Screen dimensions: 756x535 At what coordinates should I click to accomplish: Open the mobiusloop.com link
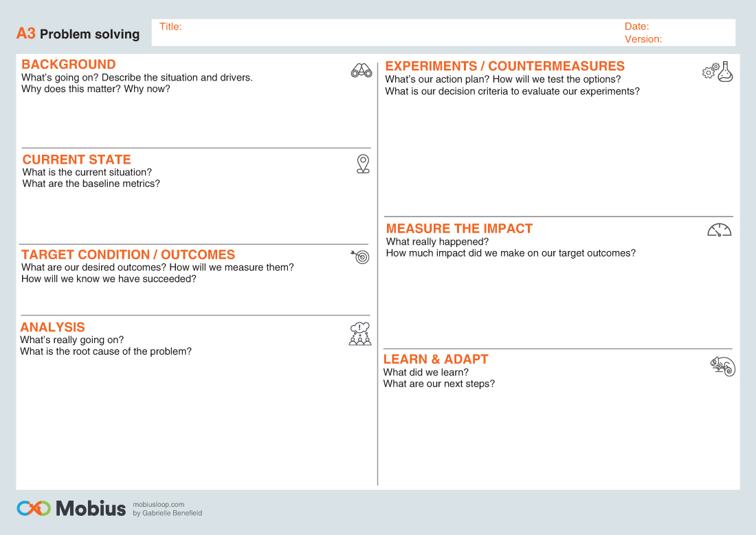(159, 504)
